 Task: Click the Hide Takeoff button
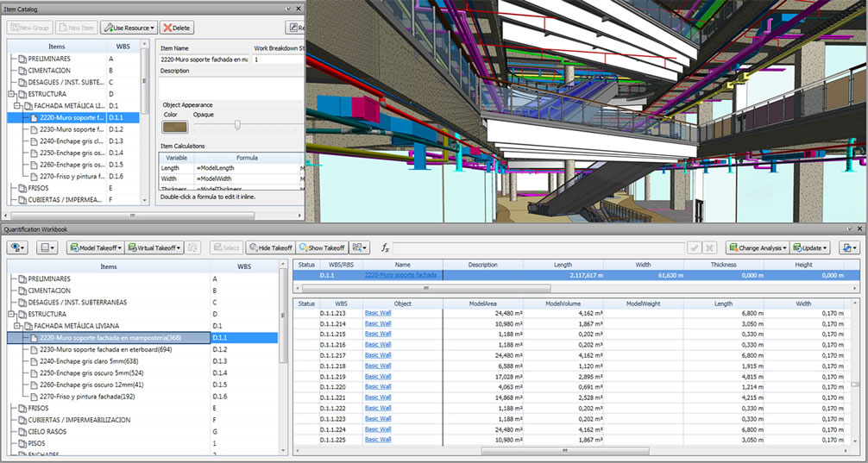tap(270, 247)
